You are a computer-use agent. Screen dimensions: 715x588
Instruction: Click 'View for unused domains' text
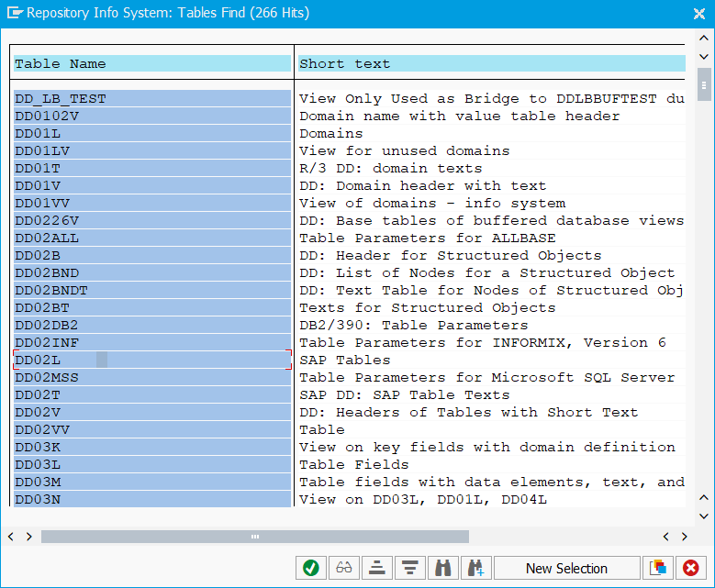405,150
